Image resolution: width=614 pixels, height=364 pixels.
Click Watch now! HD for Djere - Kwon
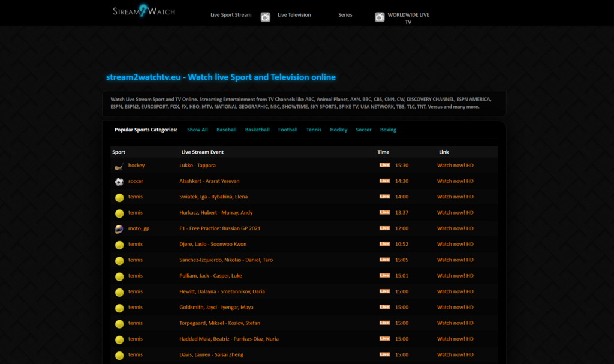(x=455, y=244)
